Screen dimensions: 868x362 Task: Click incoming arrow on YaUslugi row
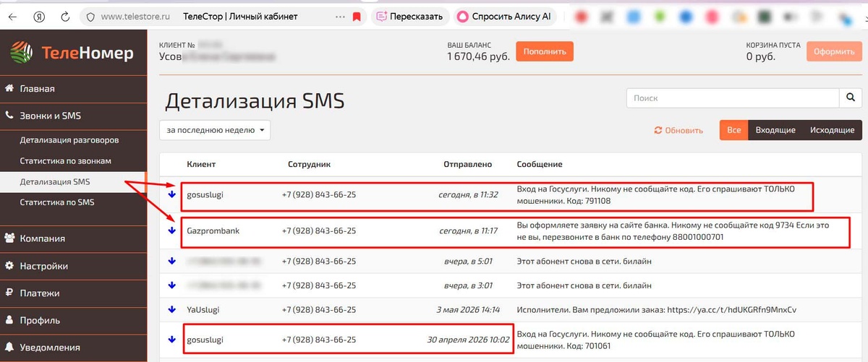(x=171, y=309)
